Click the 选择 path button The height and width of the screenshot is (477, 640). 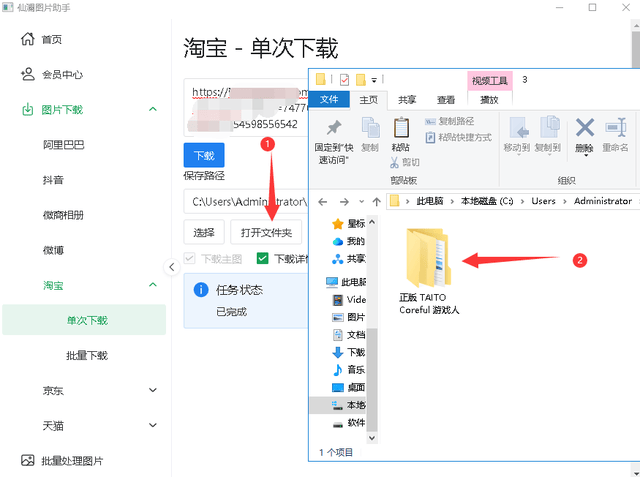point(204,233)
